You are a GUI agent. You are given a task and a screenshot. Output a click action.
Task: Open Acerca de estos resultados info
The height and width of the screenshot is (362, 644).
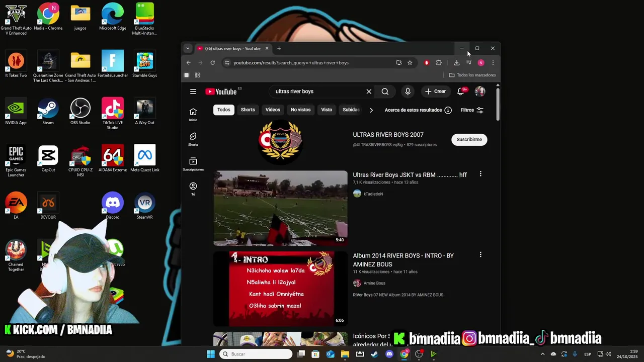click(418, 110)
